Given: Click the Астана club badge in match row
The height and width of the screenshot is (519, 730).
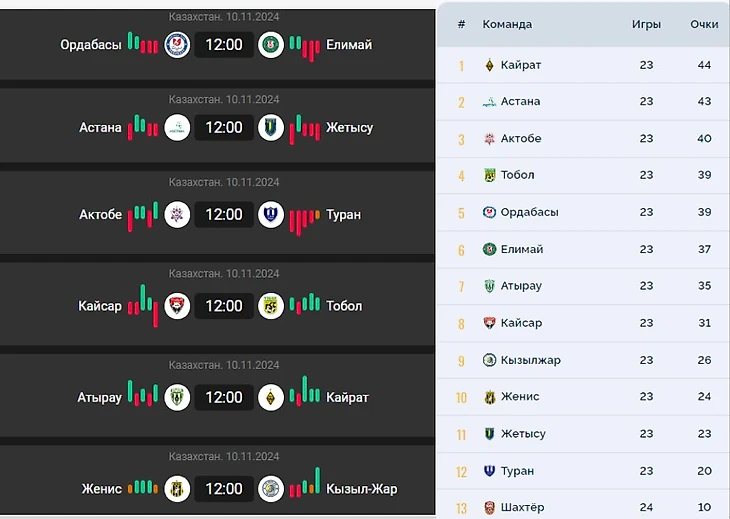Looking at the screenshot, I should [x=177, y=128].
